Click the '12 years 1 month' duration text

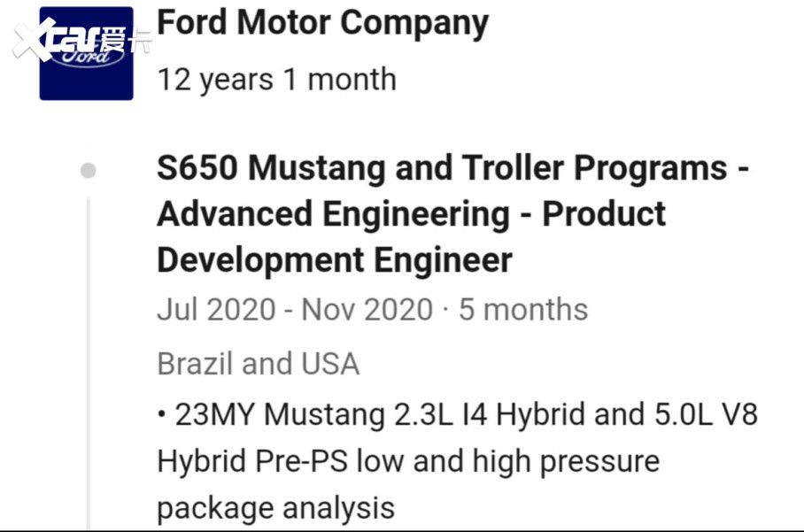coord(276,80)
